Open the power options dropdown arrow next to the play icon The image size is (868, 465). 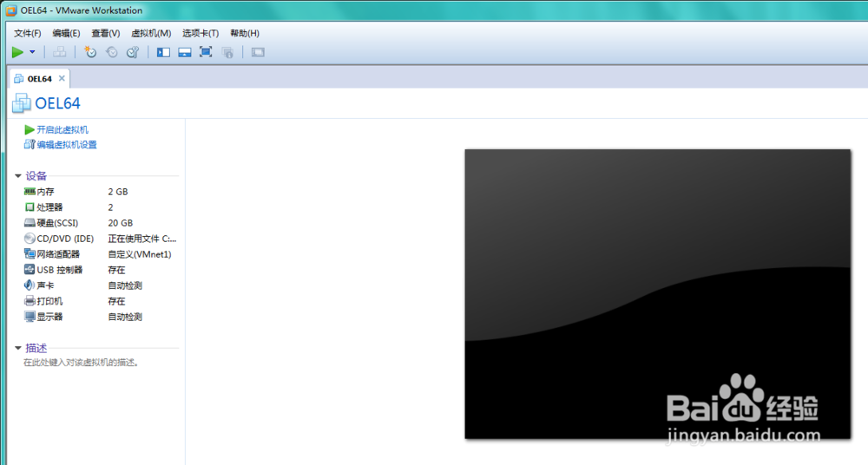[32, 52]
